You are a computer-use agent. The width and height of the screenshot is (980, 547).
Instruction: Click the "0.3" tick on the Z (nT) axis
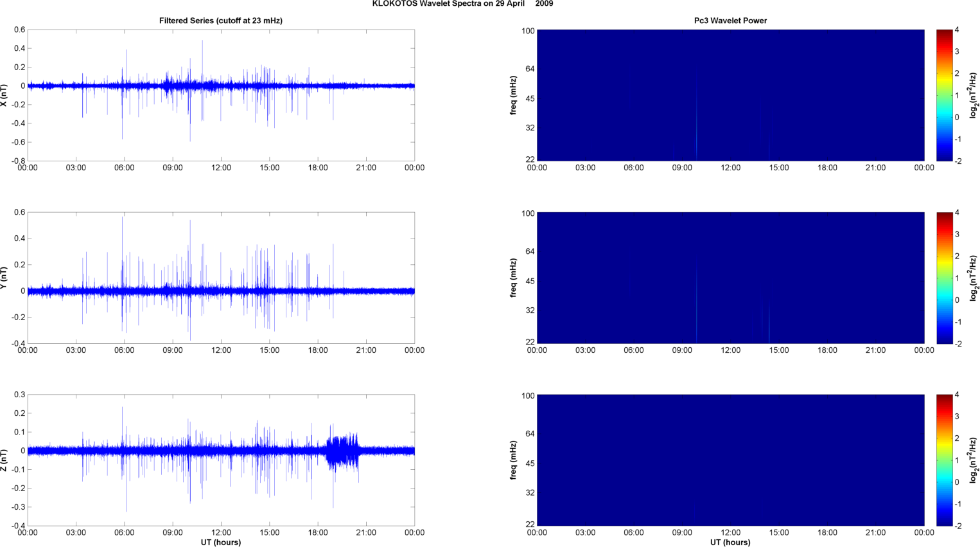20,395
